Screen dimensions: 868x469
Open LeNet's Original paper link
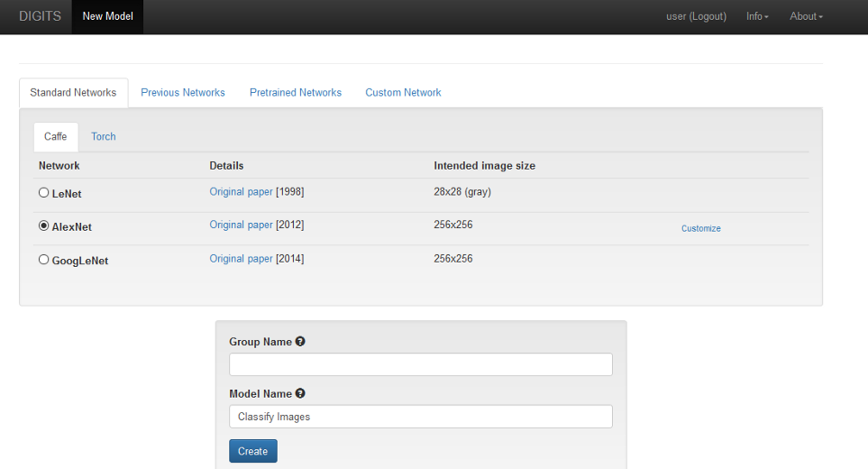(241, 191)
